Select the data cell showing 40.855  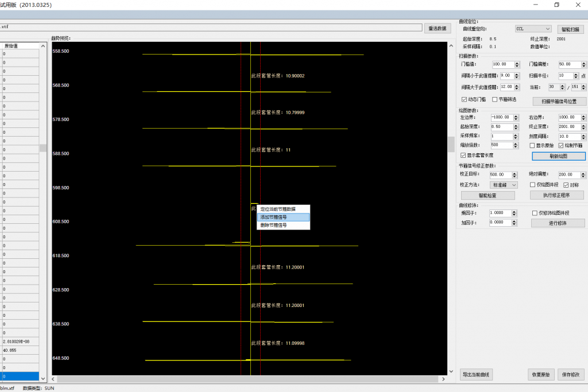(20, 351)
